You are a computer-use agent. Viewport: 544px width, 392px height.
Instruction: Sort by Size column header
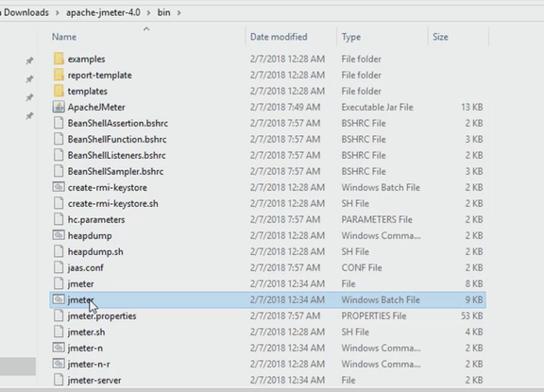click(x=440, y=37)
